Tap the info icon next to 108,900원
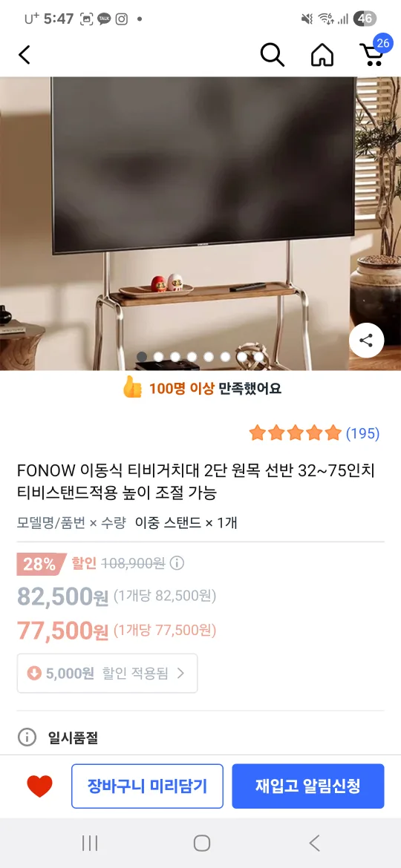401x868 pixels. click(x=177, y=564)
